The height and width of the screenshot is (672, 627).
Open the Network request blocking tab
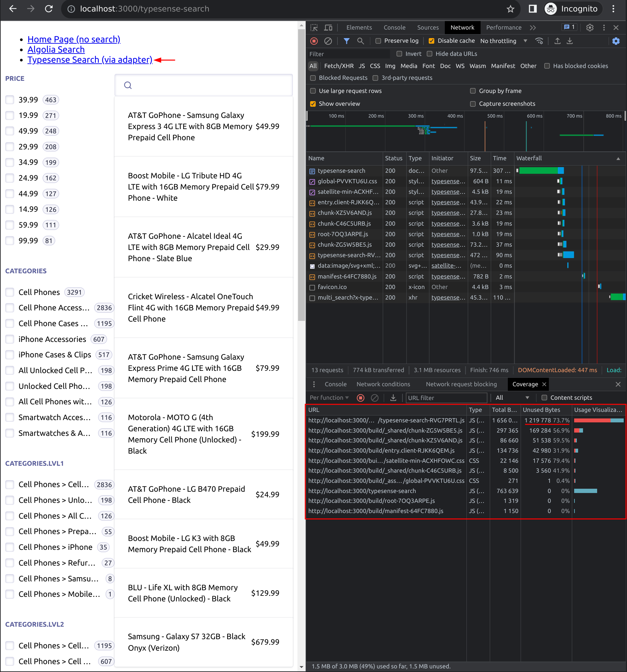pos(461,384)
